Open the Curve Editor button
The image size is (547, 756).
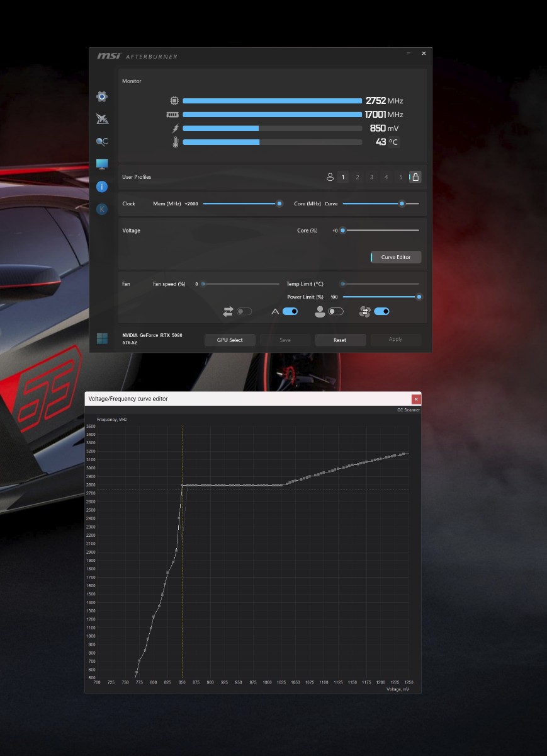coord(396,257)
